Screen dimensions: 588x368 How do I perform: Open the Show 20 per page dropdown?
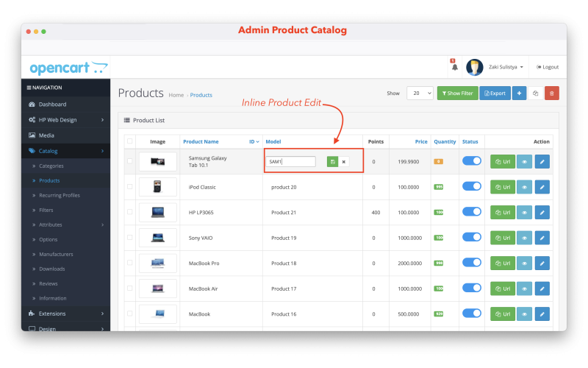(x=420, y=93)
